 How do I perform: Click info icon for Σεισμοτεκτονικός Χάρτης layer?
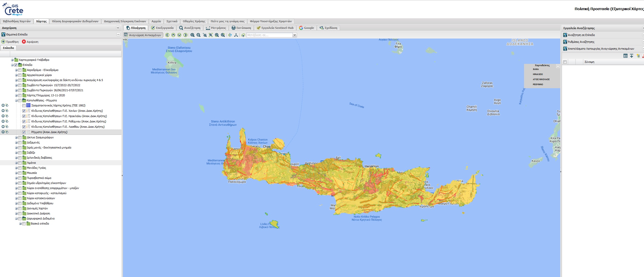(x=3, y=105)
